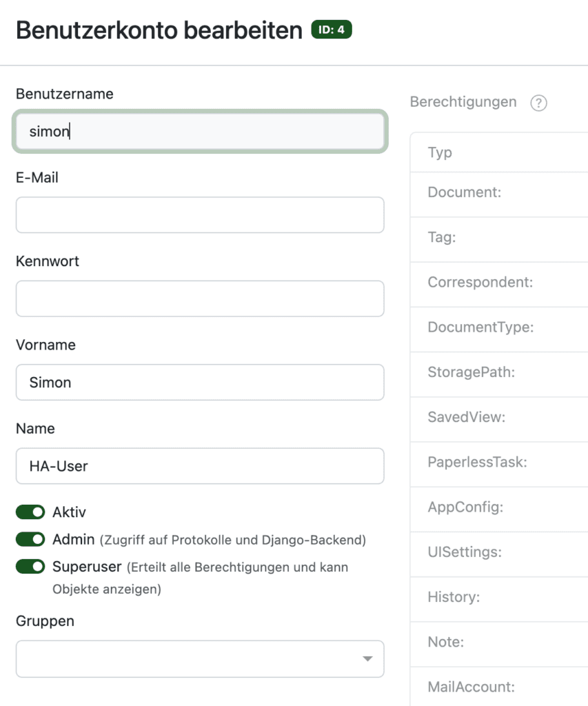Turn off the Superuser switch
The height and width of the screenshot is (706, 588).
[x=30, y=567]
